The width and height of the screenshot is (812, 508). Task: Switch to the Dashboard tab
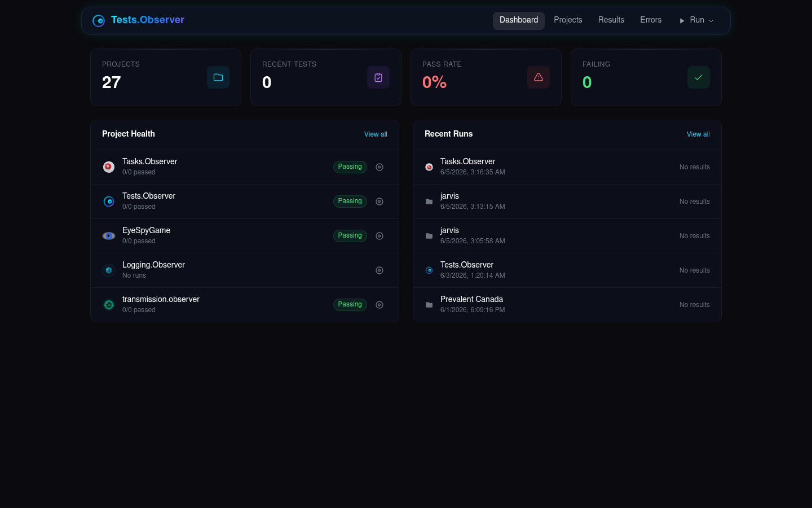(519, 20)
